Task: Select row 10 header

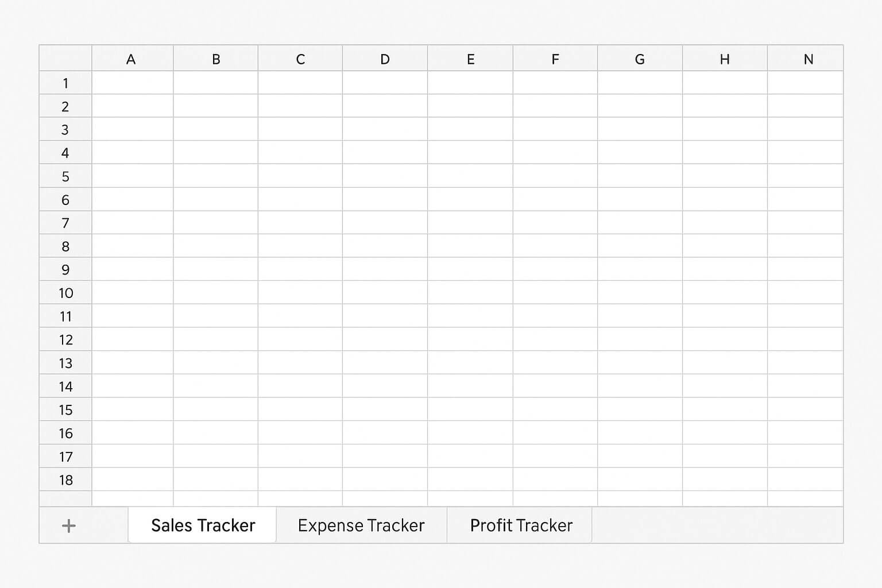Action: point(65,293)
